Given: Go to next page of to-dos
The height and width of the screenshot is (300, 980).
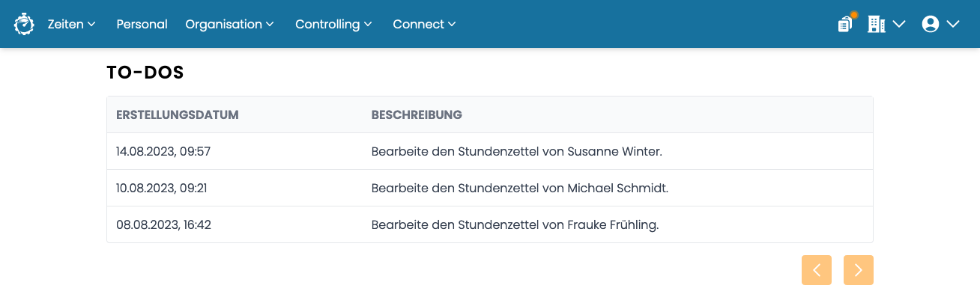Looking at the screenshot, I should click(x=859, y=270).
